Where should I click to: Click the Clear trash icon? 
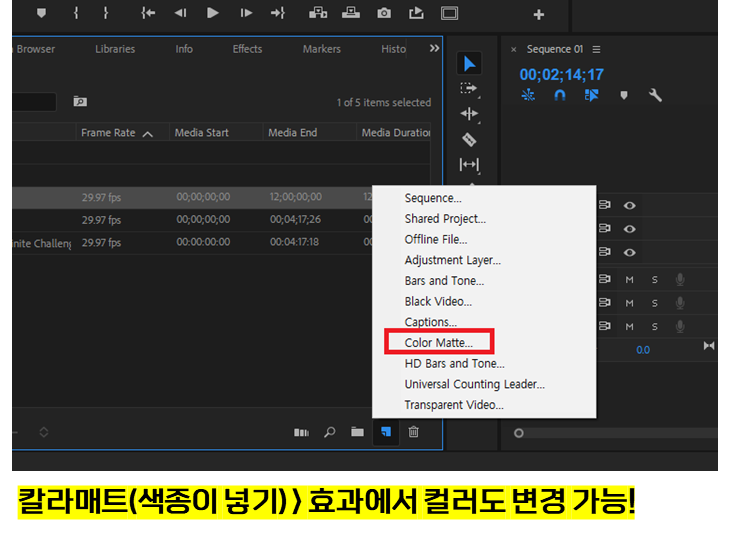pyautogui.click(x=413, y=432)
